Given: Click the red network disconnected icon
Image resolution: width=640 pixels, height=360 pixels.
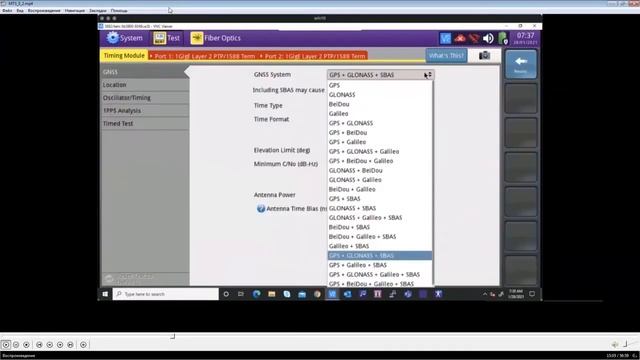Looking at the screenshot, I should click(474, 38).
